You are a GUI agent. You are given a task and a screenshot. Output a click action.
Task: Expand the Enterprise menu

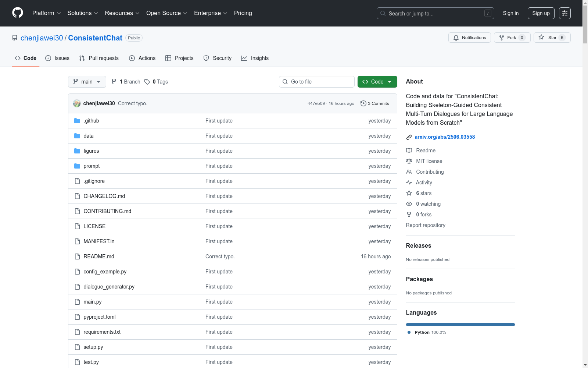click(x=211, y=13)
